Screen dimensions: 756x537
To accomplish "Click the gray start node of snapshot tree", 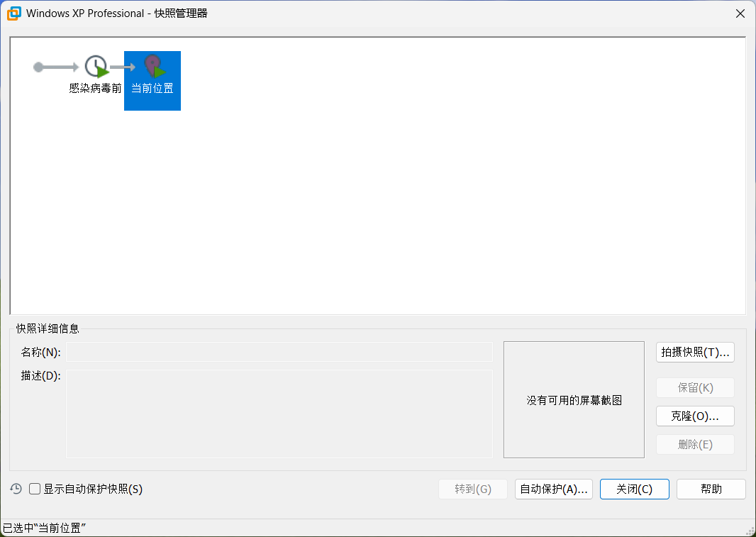I will pos(38,67).
